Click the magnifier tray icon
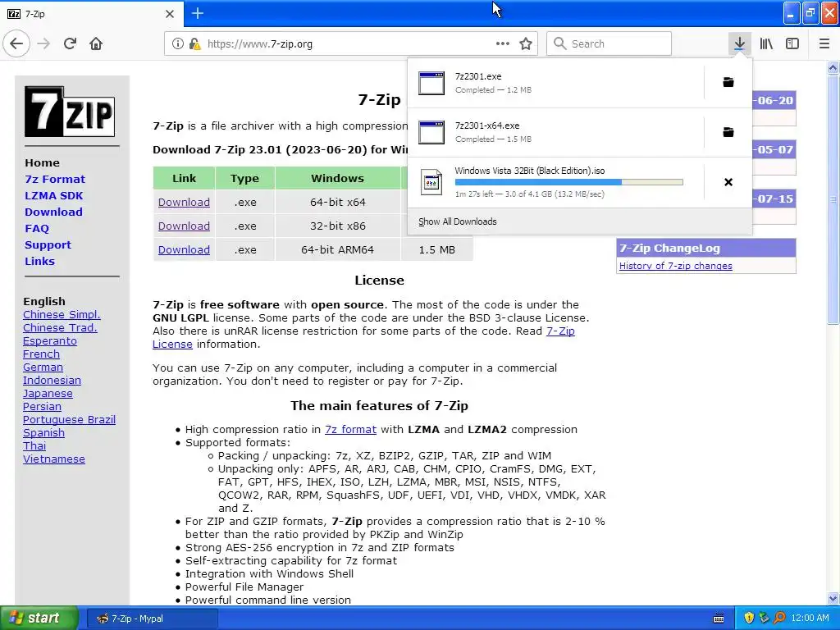Screen dimensions: 840x630 779,618
